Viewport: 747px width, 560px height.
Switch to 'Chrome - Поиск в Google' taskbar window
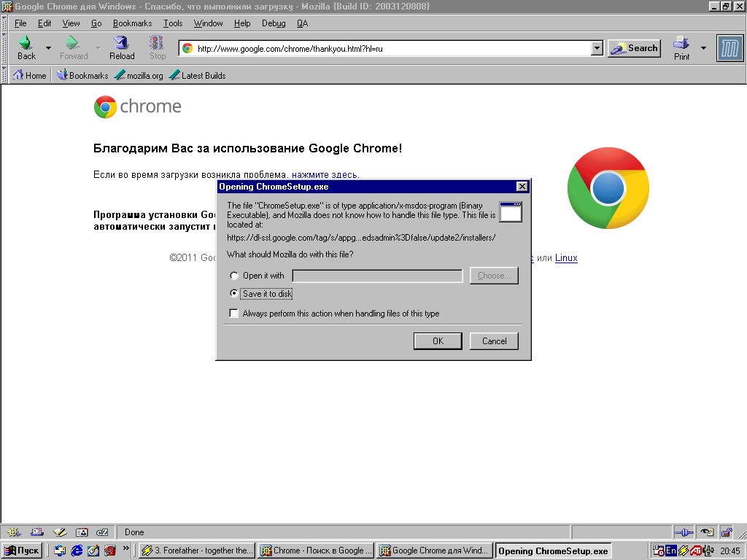pos(317,551)
